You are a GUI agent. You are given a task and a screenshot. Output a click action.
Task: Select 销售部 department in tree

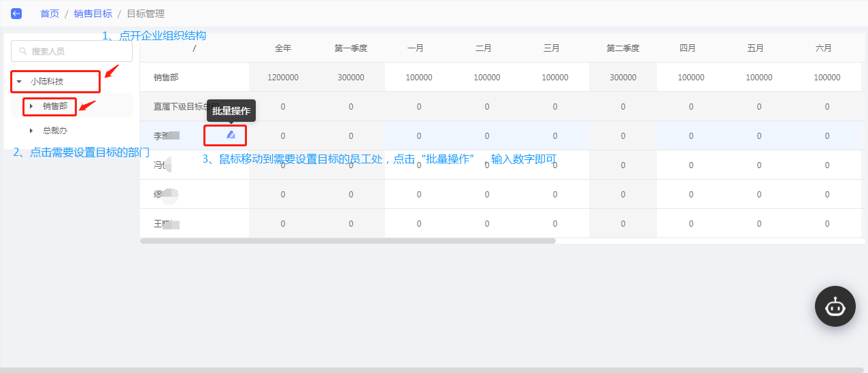pos(55,106)
